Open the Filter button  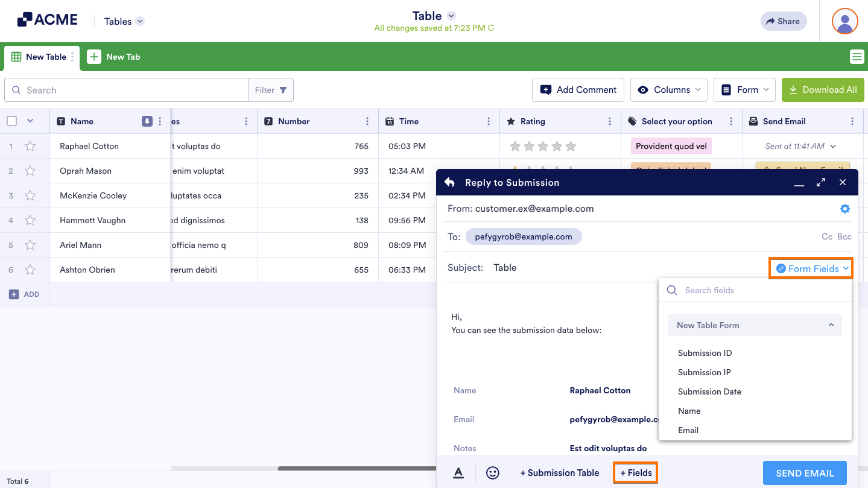[271, 90]
